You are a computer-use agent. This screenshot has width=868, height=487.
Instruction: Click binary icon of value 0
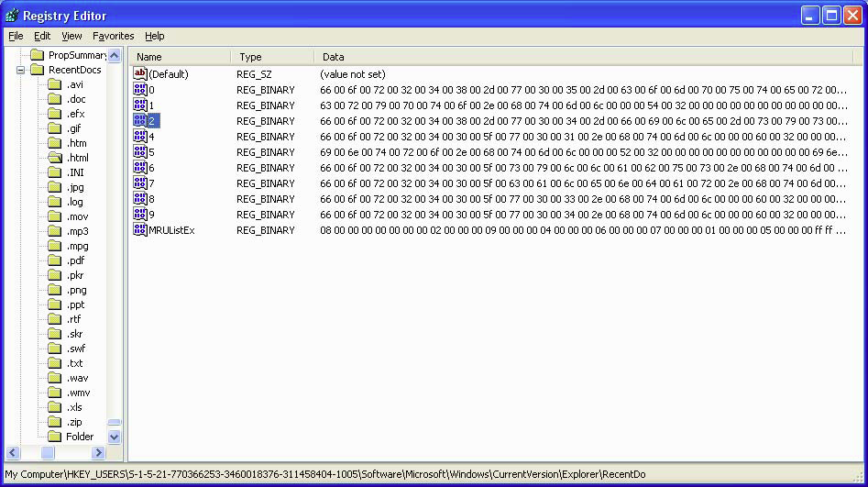point(140,89)
